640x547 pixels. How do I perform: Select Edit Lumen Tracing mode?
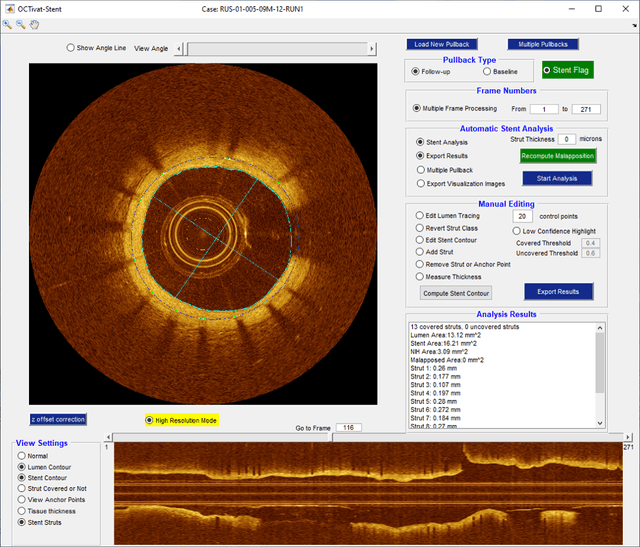[420, 214]
